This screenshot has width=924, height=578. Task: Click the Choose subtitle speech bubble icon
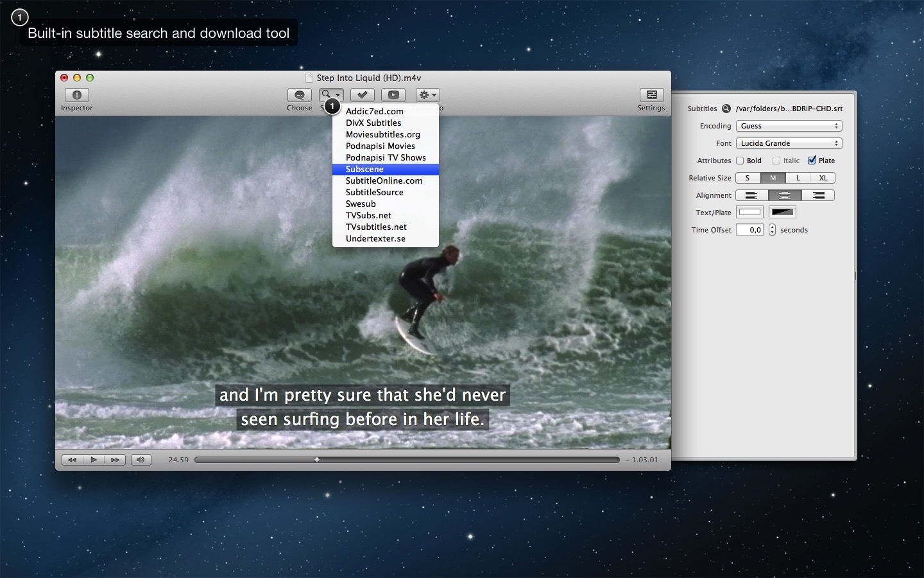[299, 95]
